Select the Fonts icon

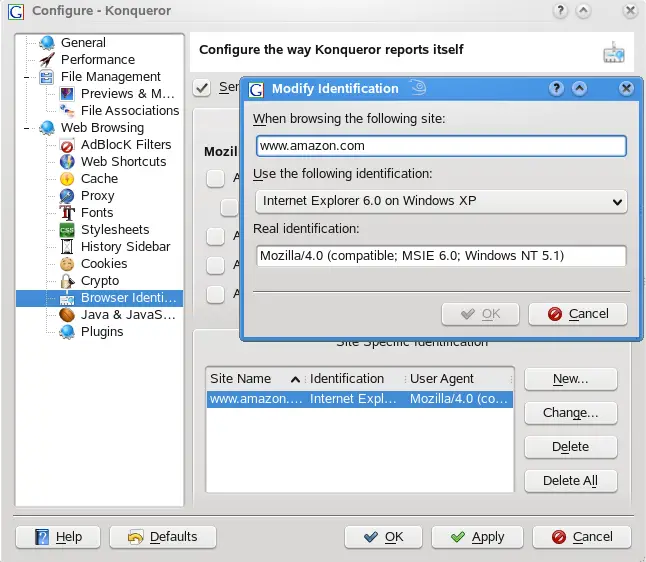(x=67, y=213)
